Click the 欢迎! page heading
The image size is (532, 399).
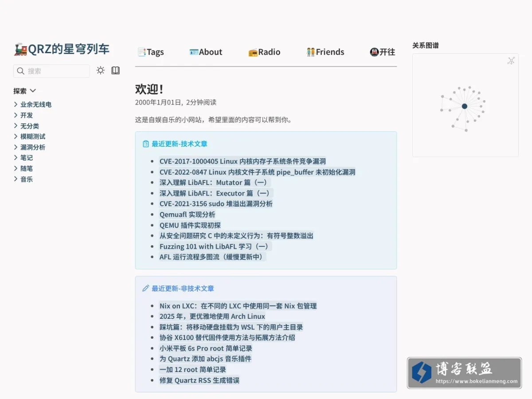pyautogui.click(x=149, y=89)
